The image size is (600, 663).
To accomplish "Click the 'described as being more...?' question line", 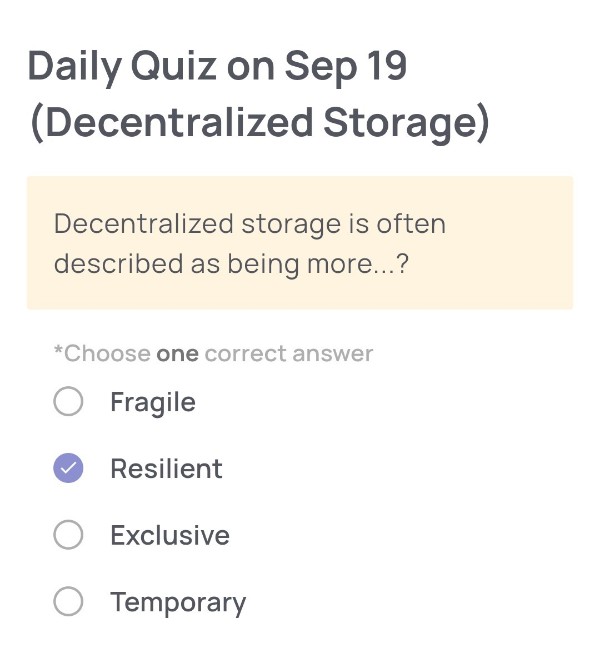I will tap(231, 264).
